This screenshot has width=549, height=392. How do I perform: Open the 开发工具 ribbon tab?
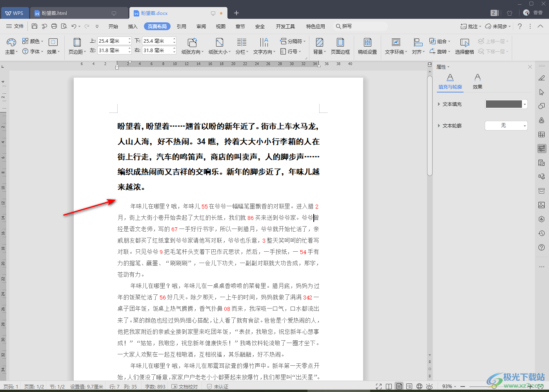tap(285, 26)
